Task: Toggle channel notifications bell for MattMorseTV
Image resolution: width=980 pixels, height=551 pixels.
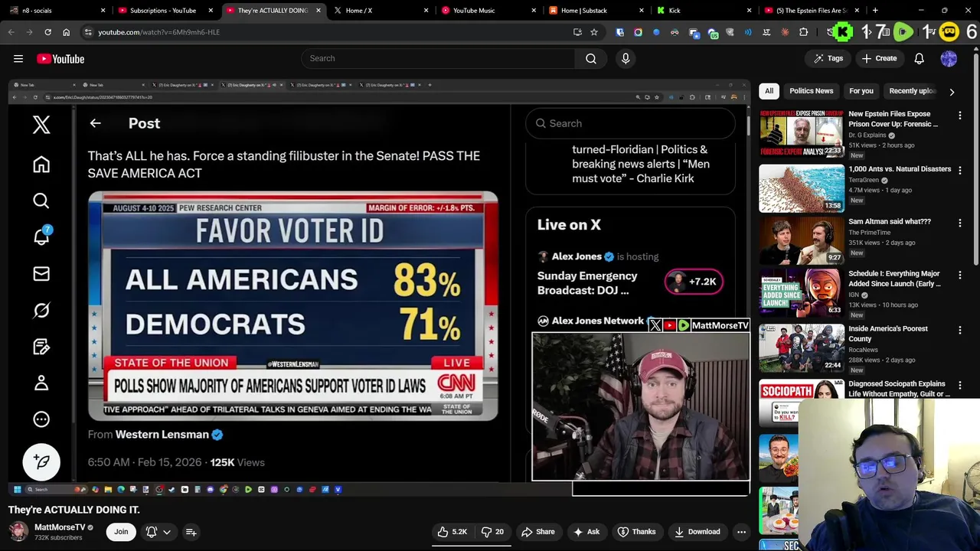Action: (152, 532)
